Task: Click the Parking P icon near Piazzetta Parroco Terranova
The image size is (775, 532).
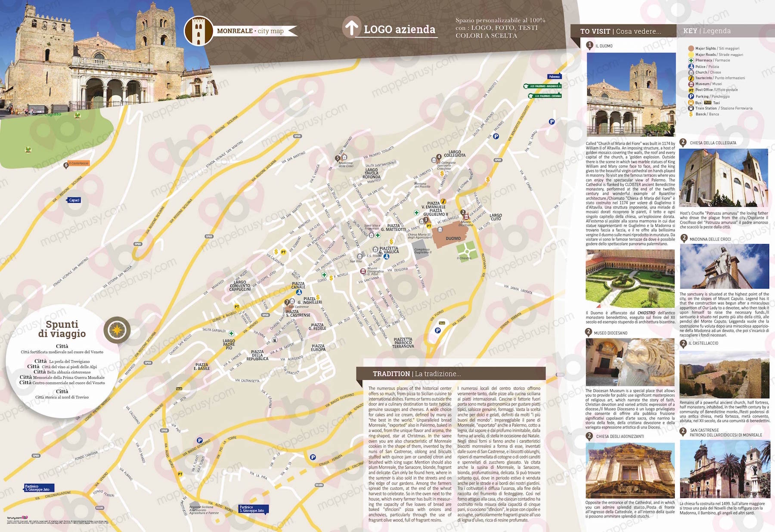Action: pos(438,331)
